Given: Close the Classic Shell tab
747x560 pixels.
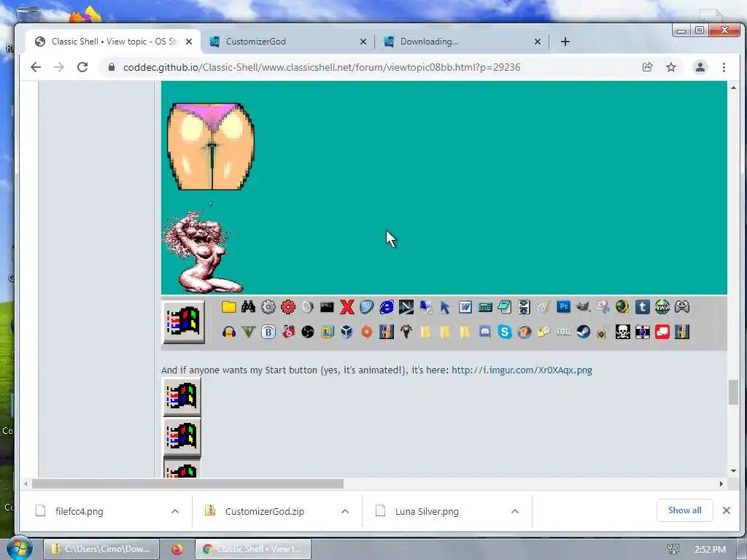Looking at the screenshot, I should tap(189, 42).
